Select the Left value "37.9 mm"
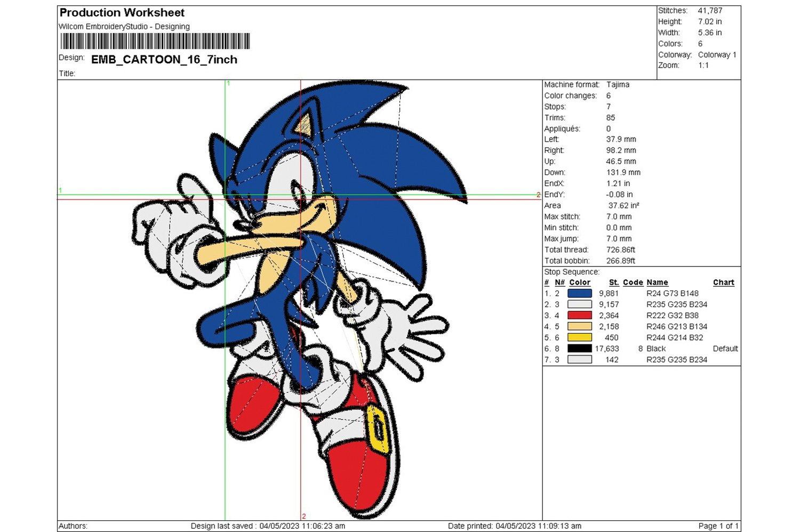 click(621, 140)
